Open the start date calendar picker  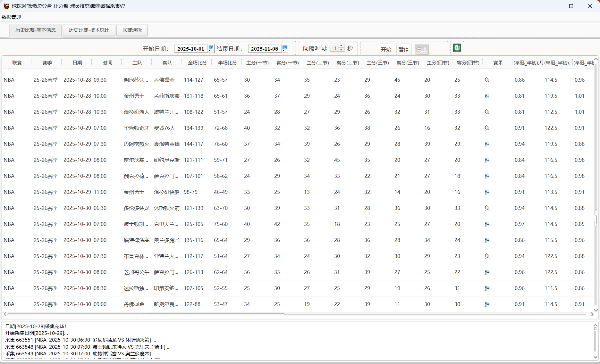(x=211, y=48)
